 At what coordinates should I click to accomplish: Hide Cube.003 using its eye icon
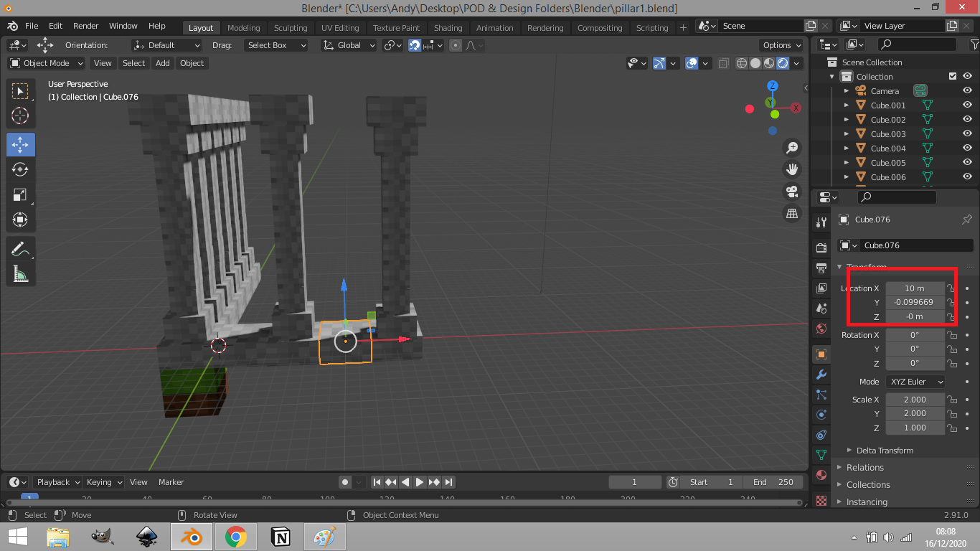967,133
